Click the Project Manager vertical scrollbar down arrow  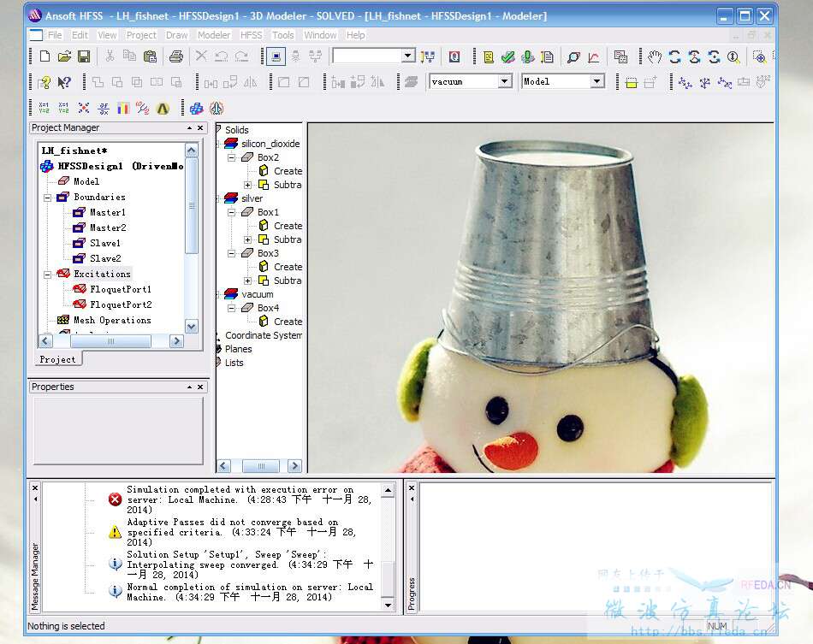click(192, 327)
